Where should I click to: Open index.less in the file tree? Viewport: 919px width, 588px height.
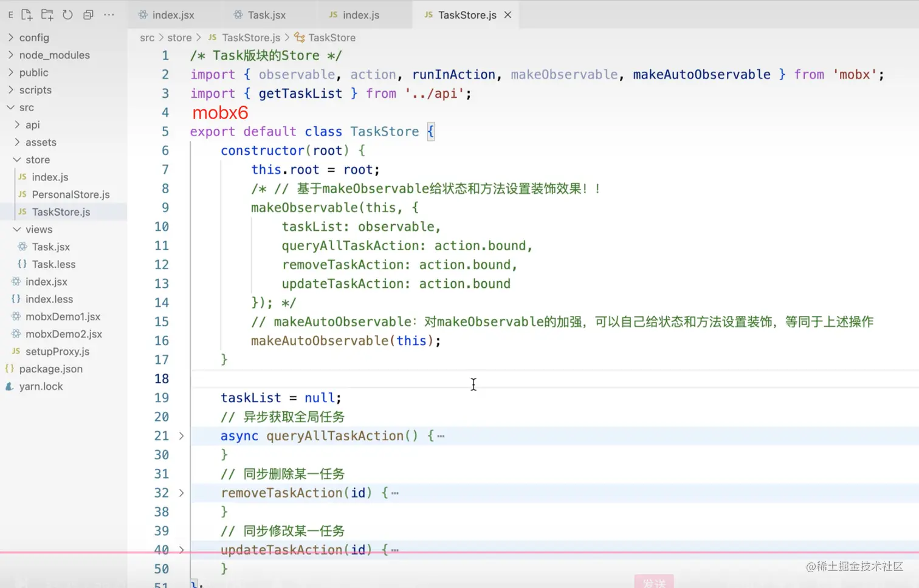pos(49,299)
